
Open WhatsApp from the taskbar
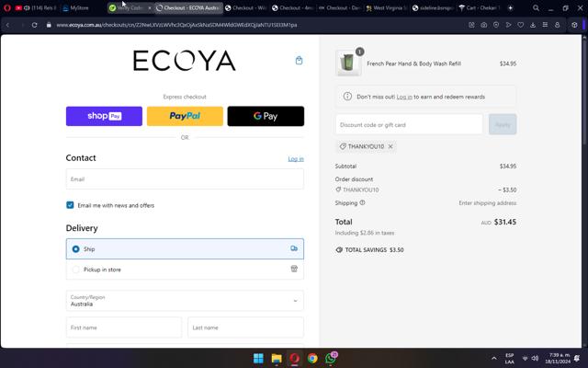click(x=331, y=358)
